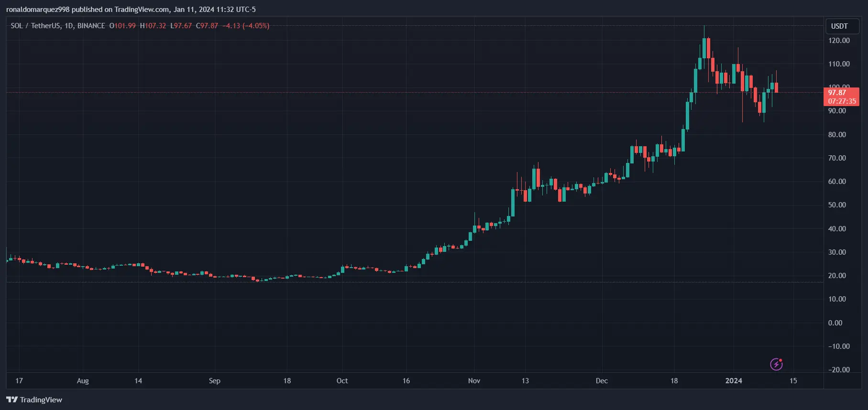Click the SOL / TetherUS symbol title

click(x=35, y=26)
